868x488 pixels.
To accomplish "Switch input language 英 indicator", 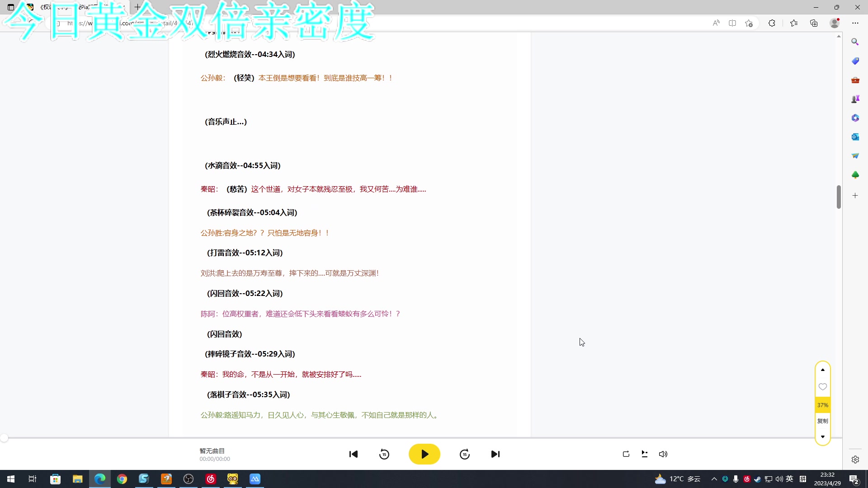I will tap(790, 479).
